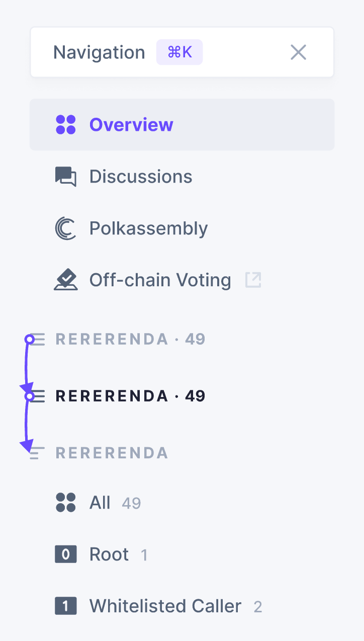Collapse the bold Referenda · 49 section
The width and height of the screenshot is (364, 641).
(131, 396)
